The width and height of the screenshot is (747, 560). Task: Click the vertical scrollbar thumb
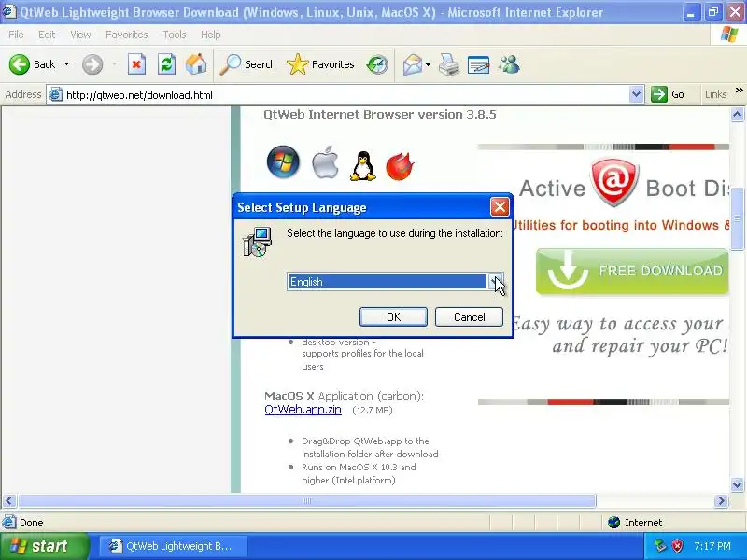(x=737, y=218)
